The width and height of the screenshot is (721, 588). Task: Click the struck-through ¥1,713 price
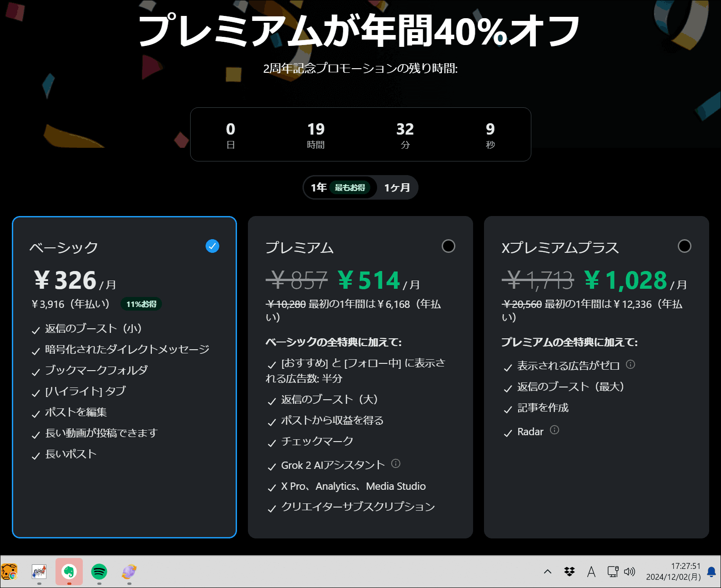(x=538, y=280)
